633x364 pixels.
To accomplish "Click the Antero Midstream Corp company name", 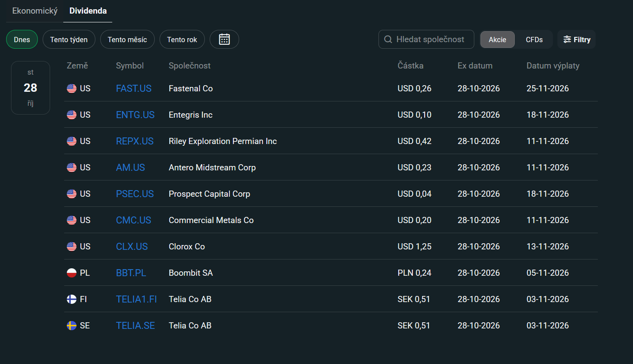I will [212, 168].
